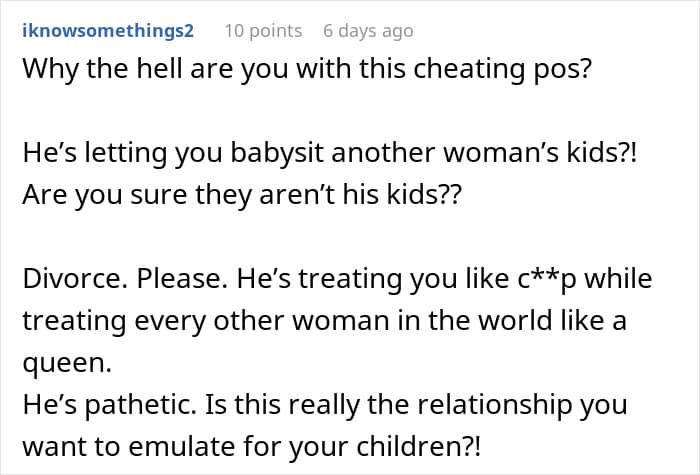This screenshot has width=700, height=475.
Task: Open the 6 days ago timestamp permalink
Action: [x=368, y=31]
